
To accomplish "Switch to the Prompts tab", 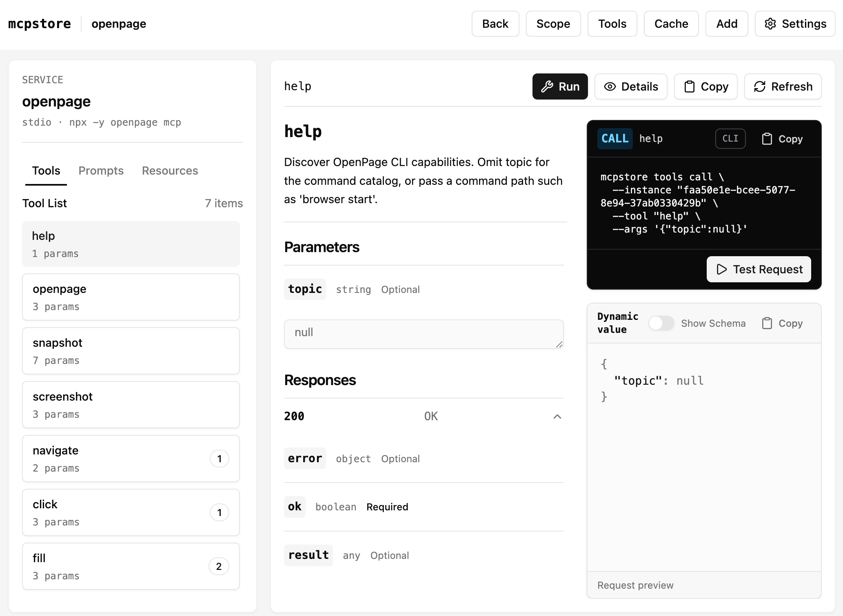I will (x=101, y=171).
